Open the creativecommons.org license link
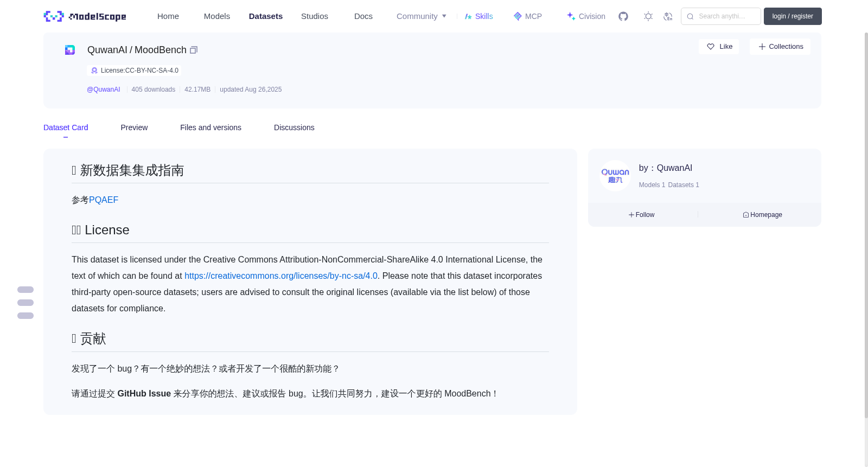 click(281, 276)
